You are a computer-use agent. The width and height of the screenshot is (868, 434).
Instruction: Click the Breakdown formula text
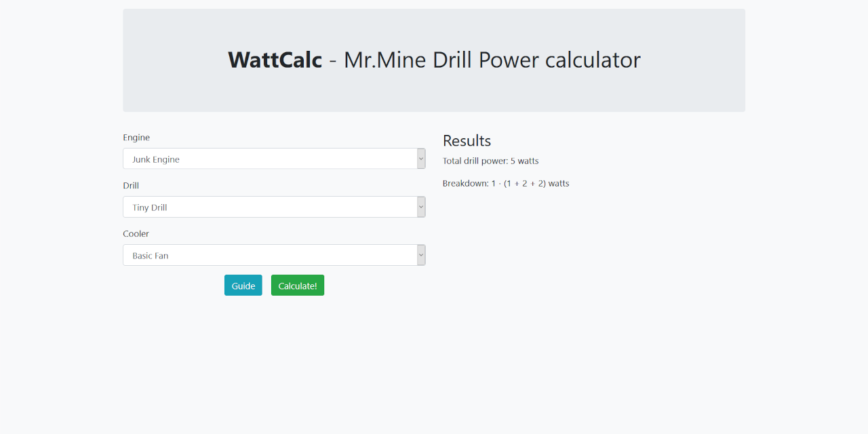point(506,183)
